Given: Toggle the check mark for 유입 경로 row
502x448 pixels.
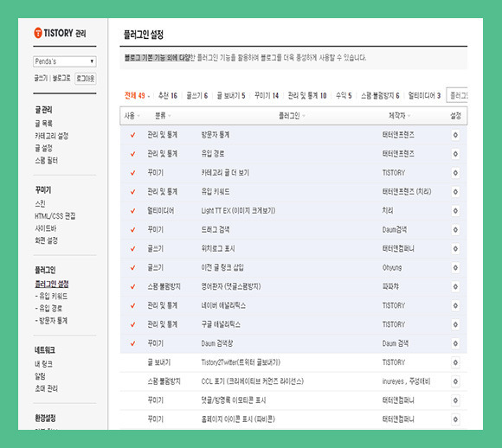Looking at the screenshot, I should pyautogui.click(x=132, y=154).
